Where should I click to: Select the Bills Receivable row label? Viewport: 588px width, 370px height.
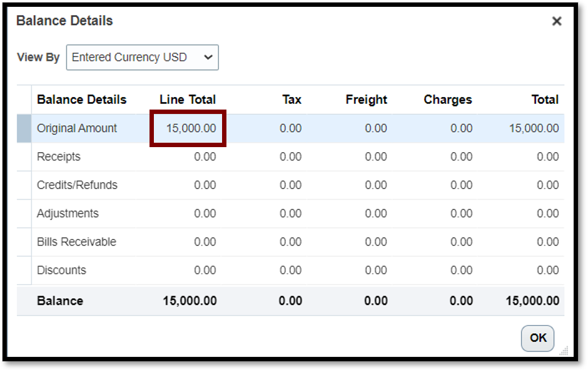point(76,242)
